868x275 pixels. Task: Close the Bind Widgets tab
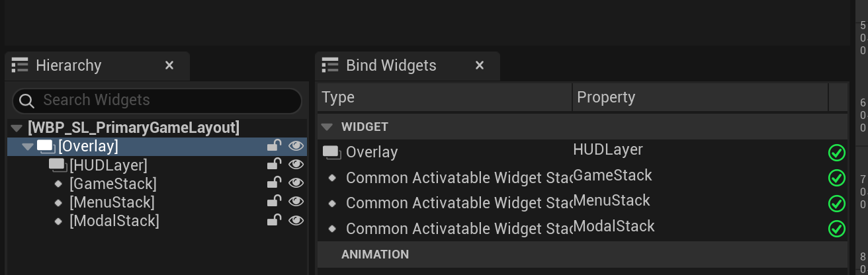tap(480, 65)
